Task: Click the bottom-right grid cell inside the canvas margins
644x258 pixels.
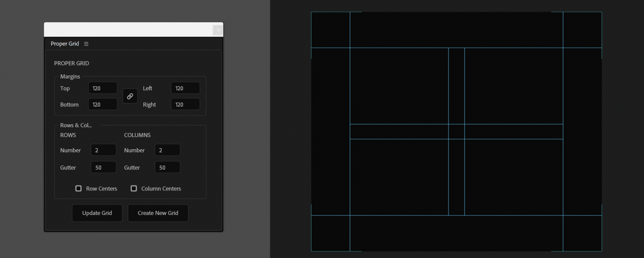Action: [513, 177]
